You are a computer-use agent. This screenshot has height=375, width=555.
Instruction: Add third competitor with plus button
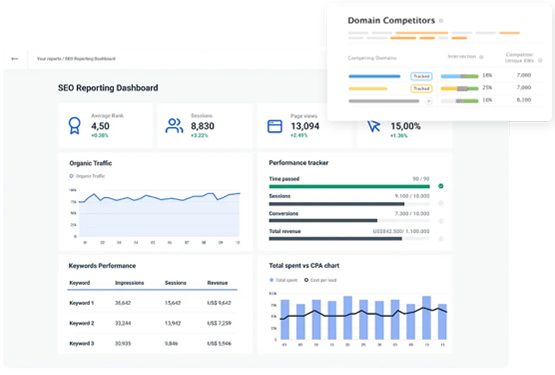point(429,101)
